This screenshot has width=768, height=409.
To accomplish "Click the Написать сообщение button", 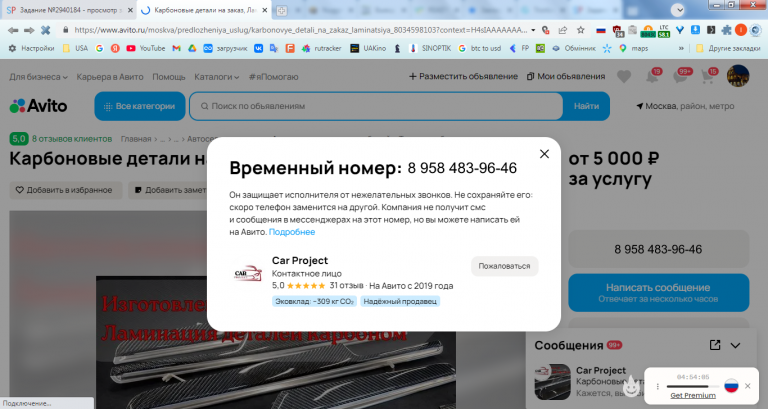I will click(658, 292).
